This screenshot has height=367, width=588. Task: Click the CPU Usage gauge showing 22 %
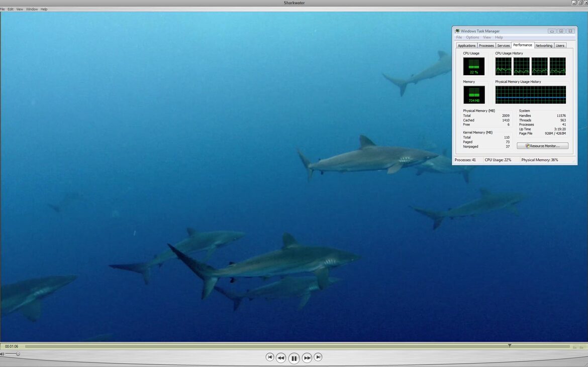tap(473, 66)
